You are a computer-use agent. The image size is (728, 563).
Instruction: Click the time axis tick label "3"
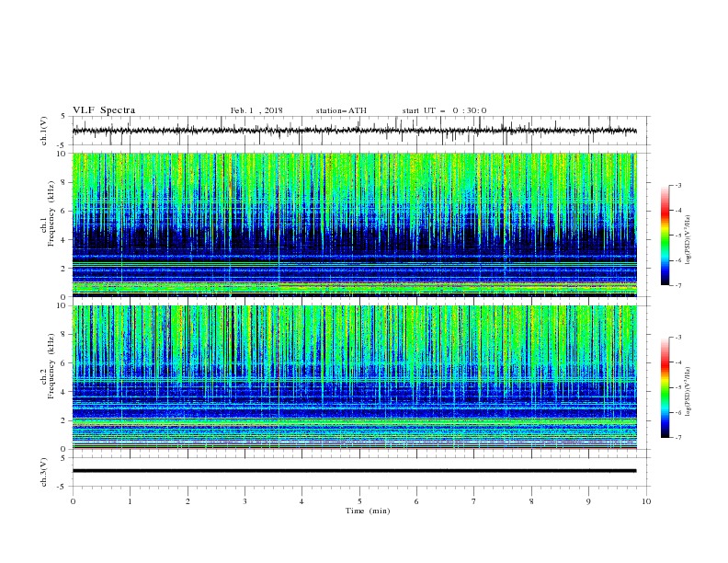(x=245, y=501)
